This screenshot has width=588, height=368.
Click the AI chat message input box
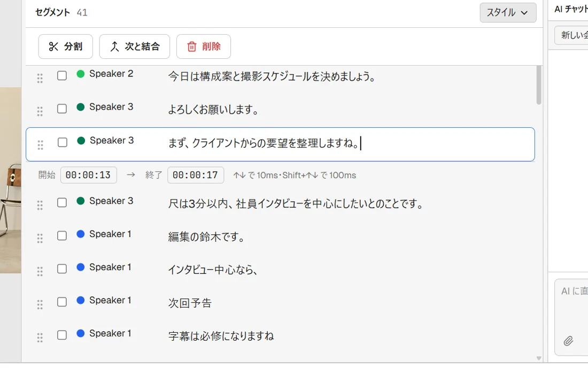(x=571, y=317)
